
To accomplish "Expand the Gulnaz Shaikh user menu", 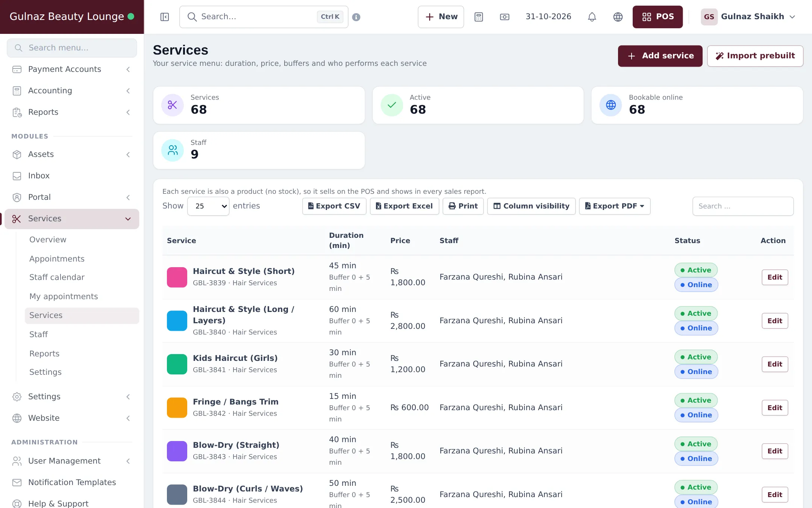I will [x=749, y=17].
